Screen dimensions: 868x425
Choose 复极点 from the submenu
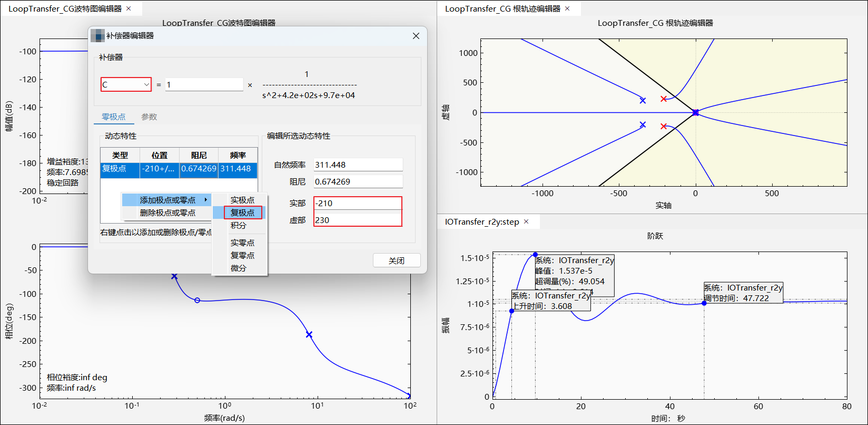click(242, 213)
